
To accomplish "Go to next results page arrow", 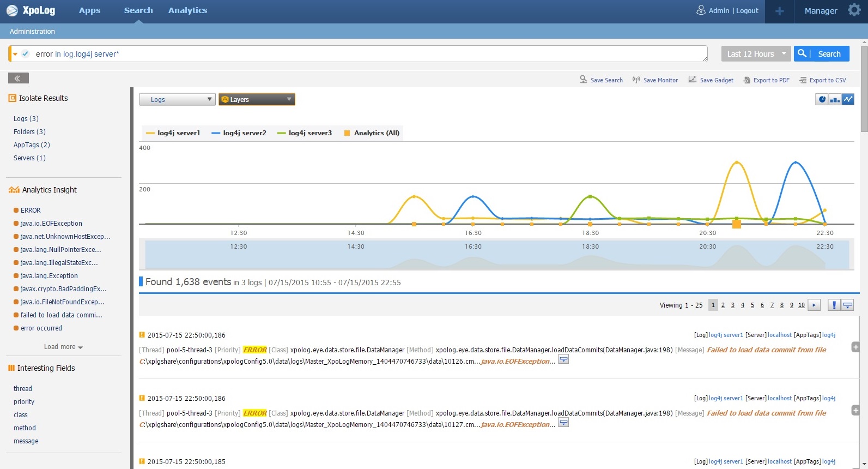I will click(x=814, y=305).
